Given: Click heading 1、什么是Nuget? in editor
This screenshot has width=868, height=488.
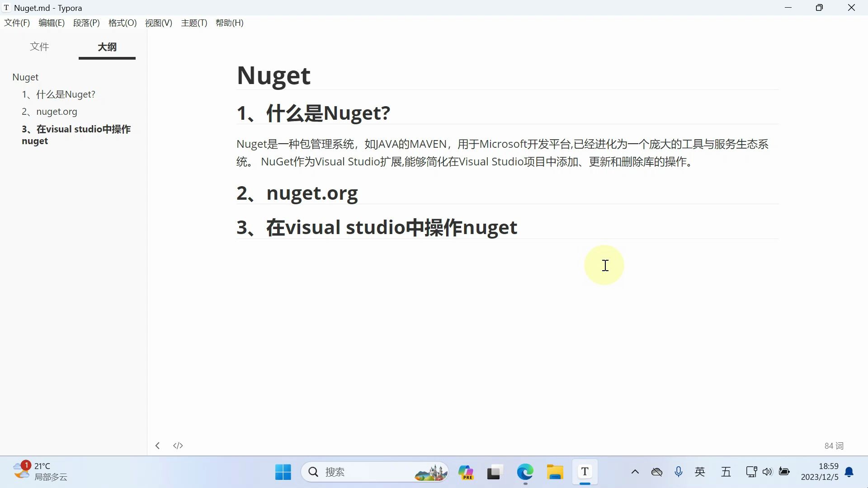Looking at the screenshot, I should 313,113.
